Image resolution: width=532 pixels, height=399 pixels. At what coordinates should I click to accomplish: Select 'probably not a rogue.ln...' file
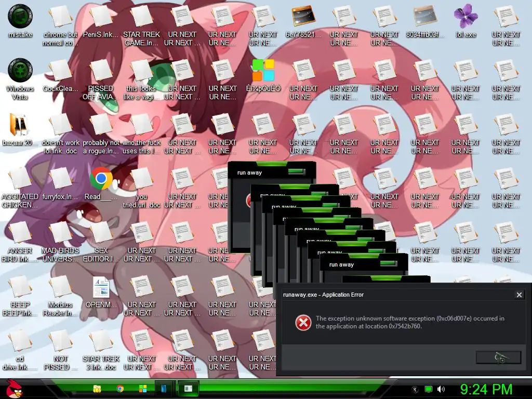tap(101, 134)
